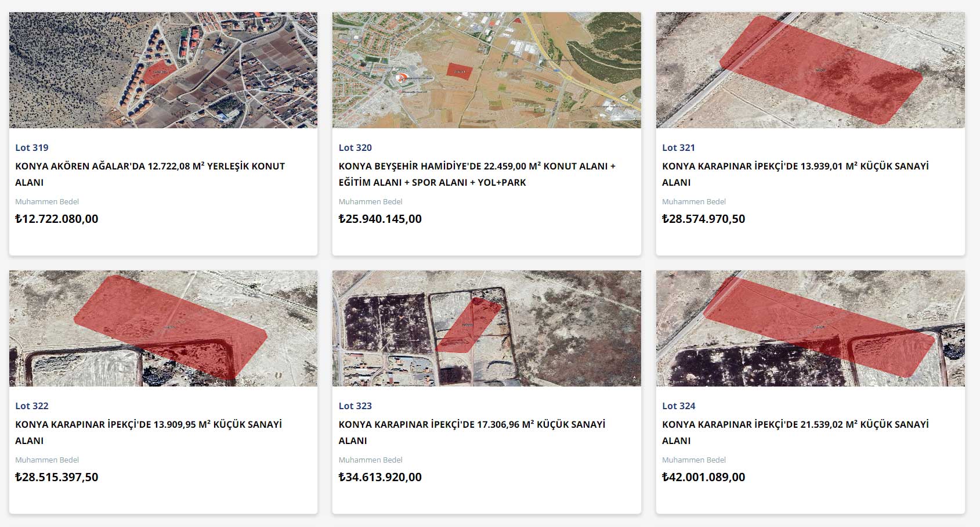View the Lot 324 parcel photo
980x527 pixels.
(810, 329)
